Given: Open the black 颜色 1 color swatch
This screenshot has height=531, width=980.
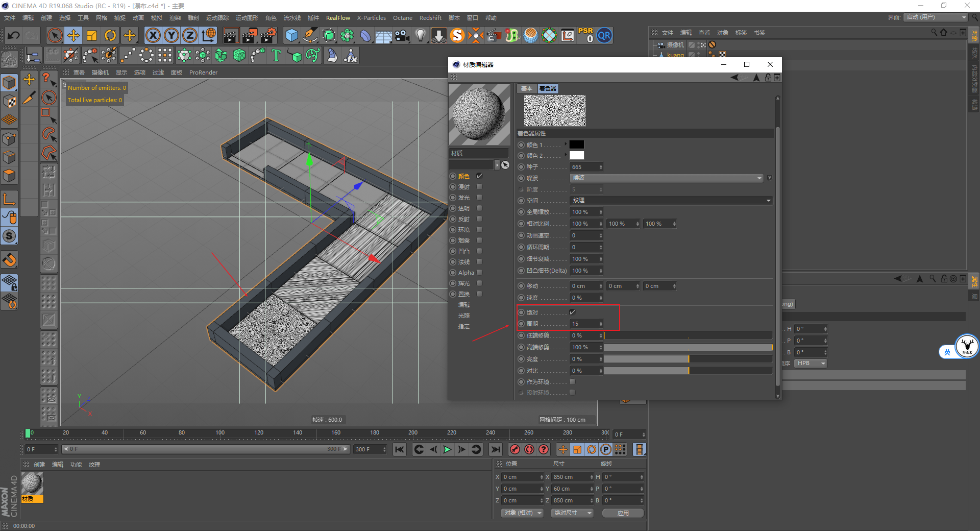Looking at the screenshot, I should (576, 144).
